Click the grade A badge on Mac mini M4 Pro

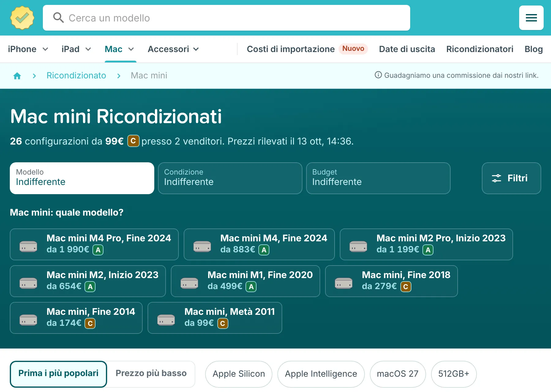pyautogui.click(x=98, y=250)
